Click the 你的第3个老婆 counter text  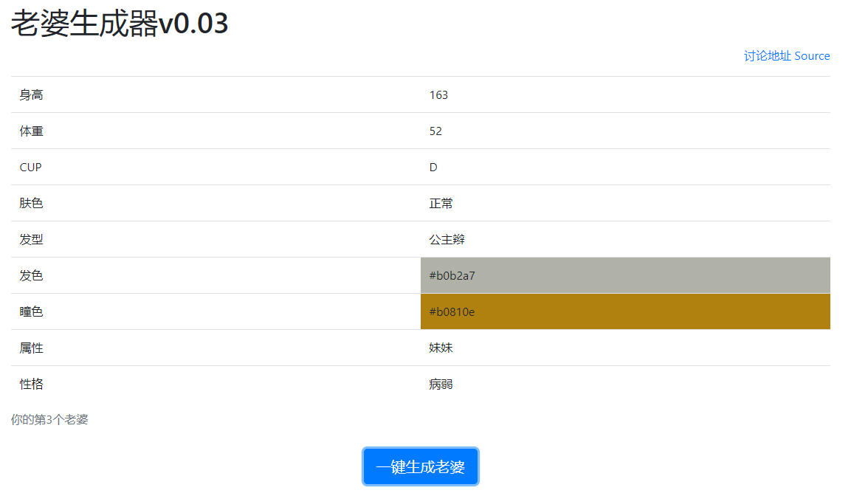point(49,419)
